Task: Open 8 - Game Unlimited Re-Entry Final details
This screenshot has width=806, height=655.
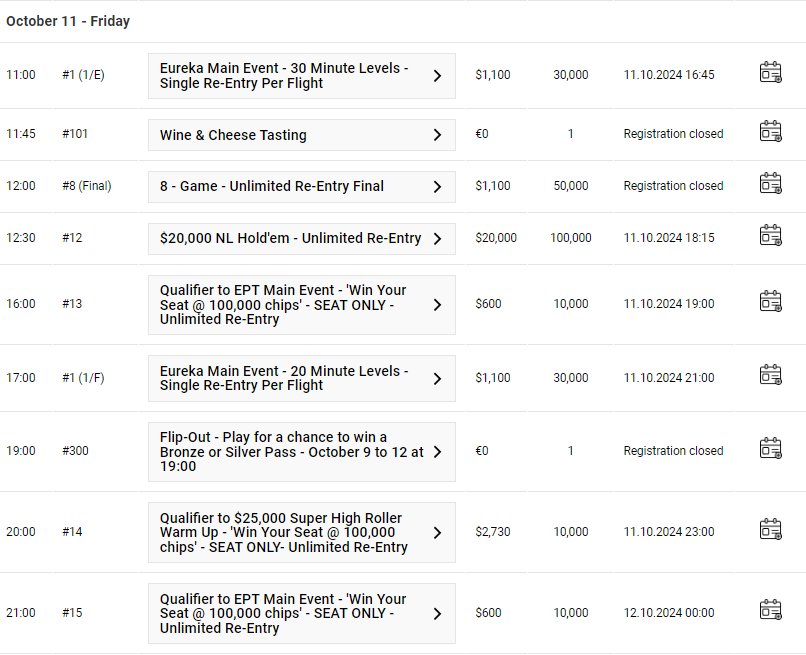Action: click(302, 187)
